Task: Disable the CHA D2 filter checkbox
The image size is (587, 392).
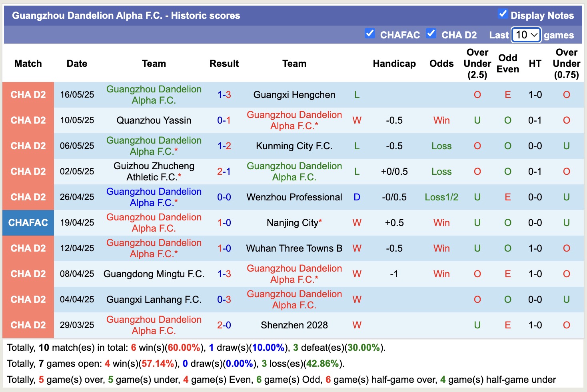Action: [431, 34]
